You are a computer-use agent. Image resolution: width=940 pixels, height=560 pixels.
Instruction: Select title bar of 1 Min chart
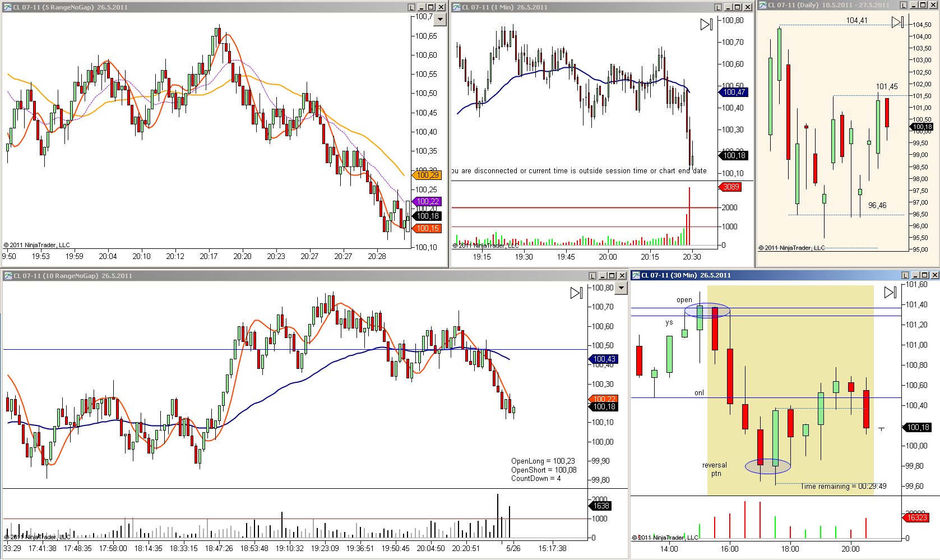tap(602, 7)
